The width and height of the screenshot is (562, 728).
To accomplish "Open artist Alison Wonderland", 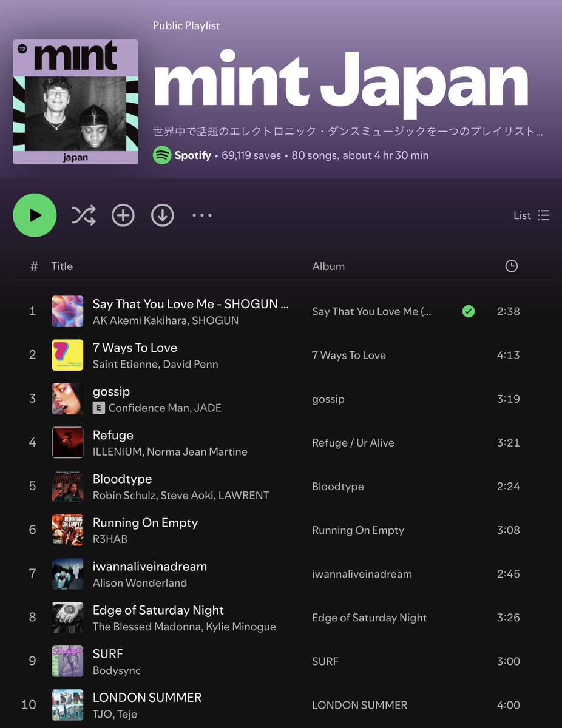I will coord(140,582).
